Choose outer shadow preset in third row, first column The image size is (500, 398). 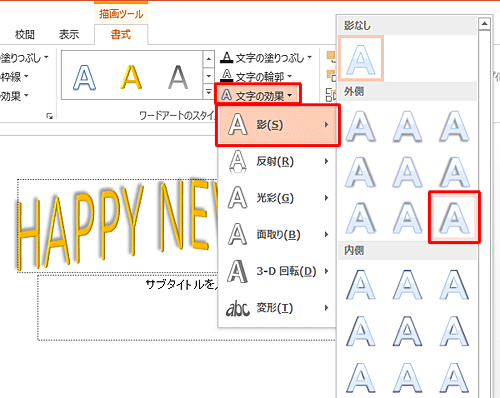[x=361, y=218]
